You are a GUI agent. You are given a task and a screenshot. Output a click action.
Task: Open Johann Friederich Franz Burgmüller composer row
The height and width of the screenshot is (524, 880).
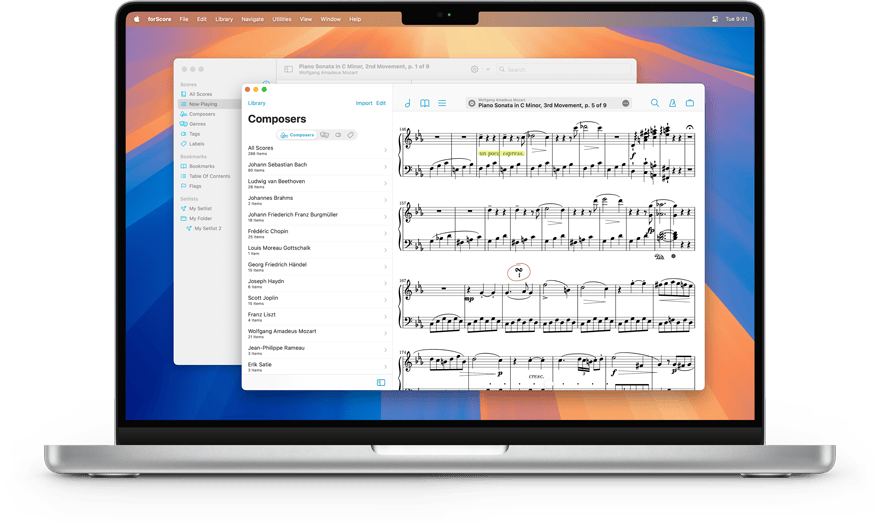[x=317, y=217]
